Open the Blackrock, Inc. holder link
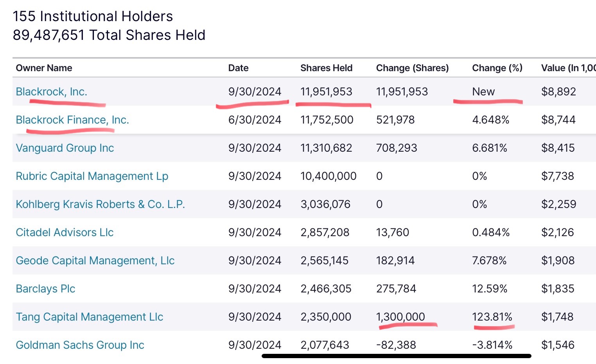The height and width of the screenshot is (364, 596). 51,91
